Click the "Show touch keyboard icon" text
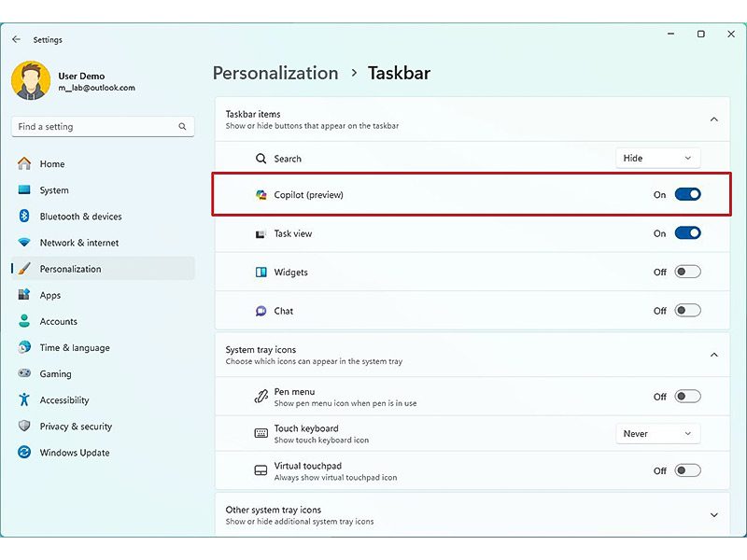Screen dimensions: 747x560 pyautogui.click(x=321, y=440)
